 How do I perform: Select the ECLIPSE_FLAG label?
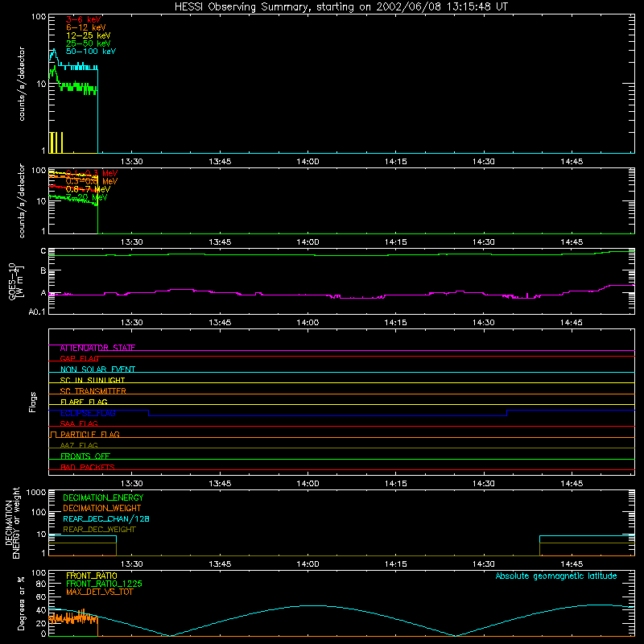88,413
